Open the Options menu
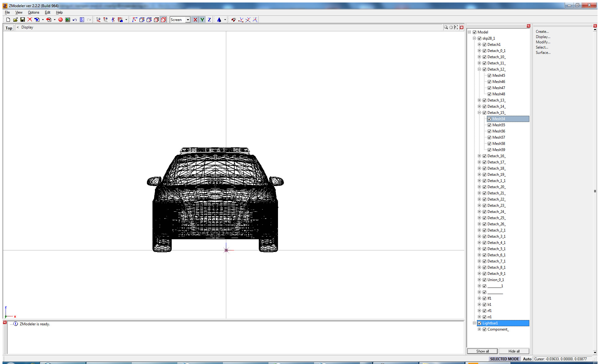 (x=33, y=12)
